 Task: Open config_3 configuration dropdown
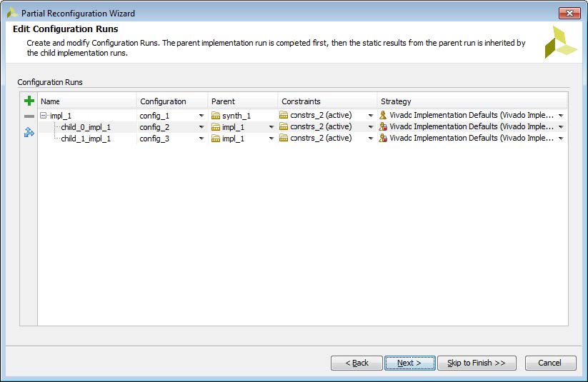click(x=201, y=139)
